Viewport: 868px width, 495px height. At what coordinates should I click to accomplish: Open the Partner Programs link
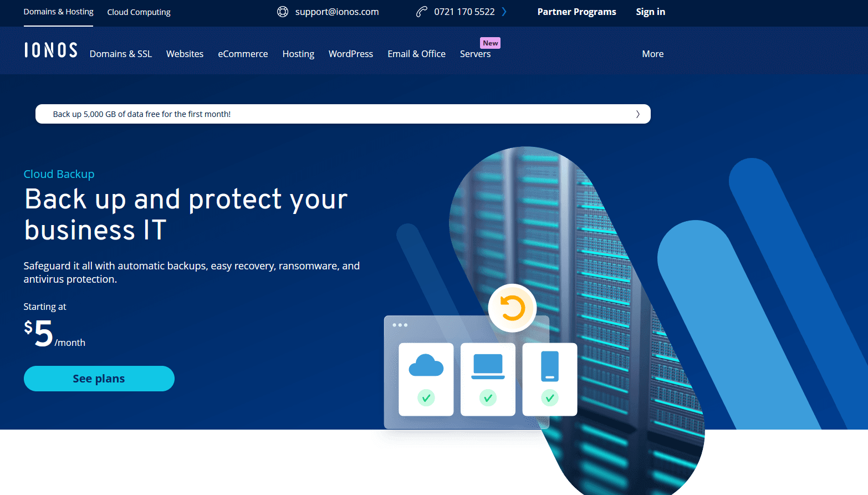click(576, 12)
